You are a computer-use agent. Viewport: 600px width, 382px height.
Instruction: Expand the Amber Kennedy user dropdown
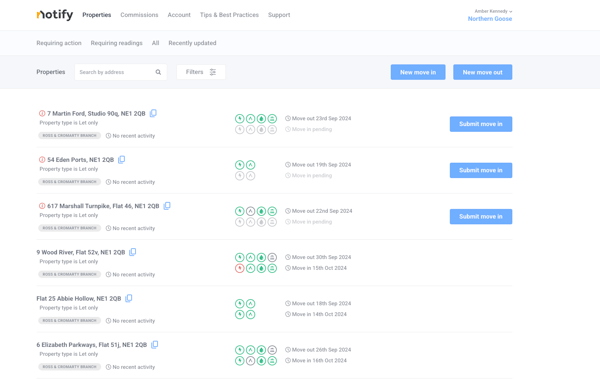coord(493,11)
